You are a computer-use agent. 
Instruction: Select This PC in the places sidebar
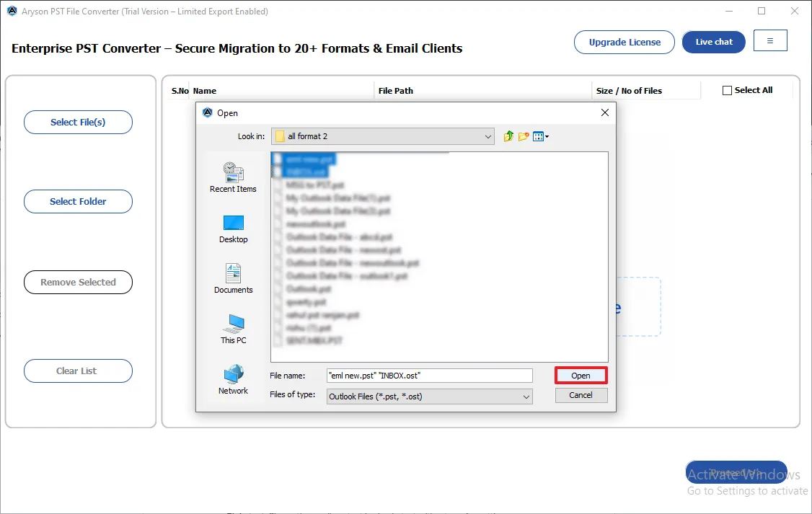(x=233, y=329)
